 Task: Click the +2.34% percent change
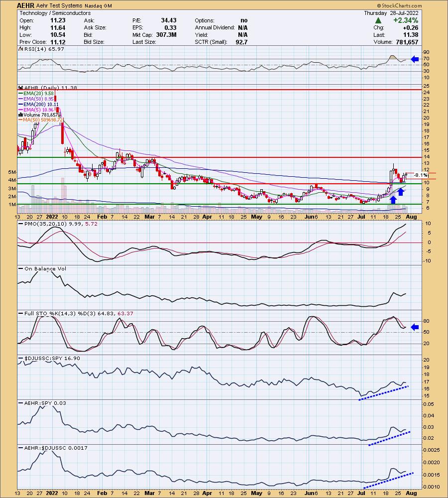[406, 20]
